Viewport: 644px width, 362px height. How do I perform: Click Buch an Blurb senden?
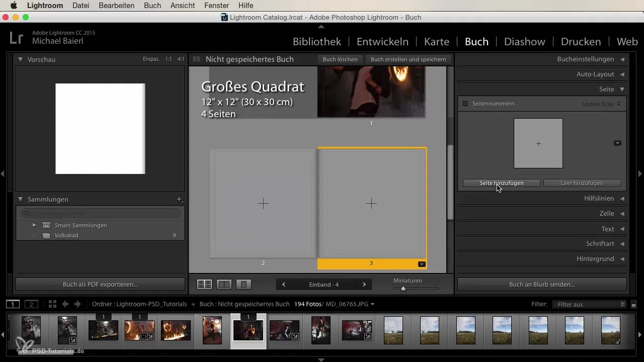point(542,284)
